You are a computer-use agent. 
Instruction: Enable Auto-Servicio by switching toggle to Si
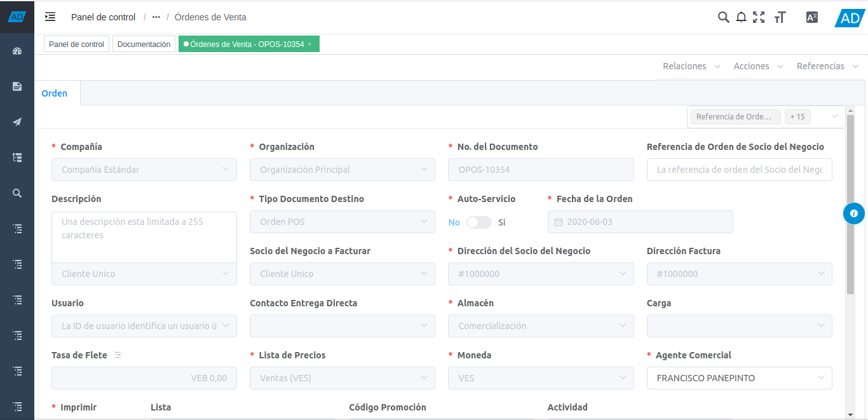(x=479, y=222)
